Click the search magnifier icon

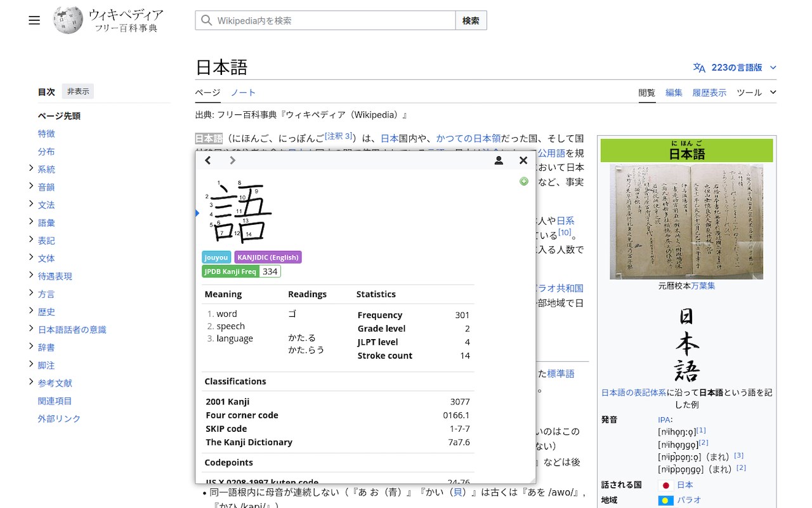[x=206, y=20]
